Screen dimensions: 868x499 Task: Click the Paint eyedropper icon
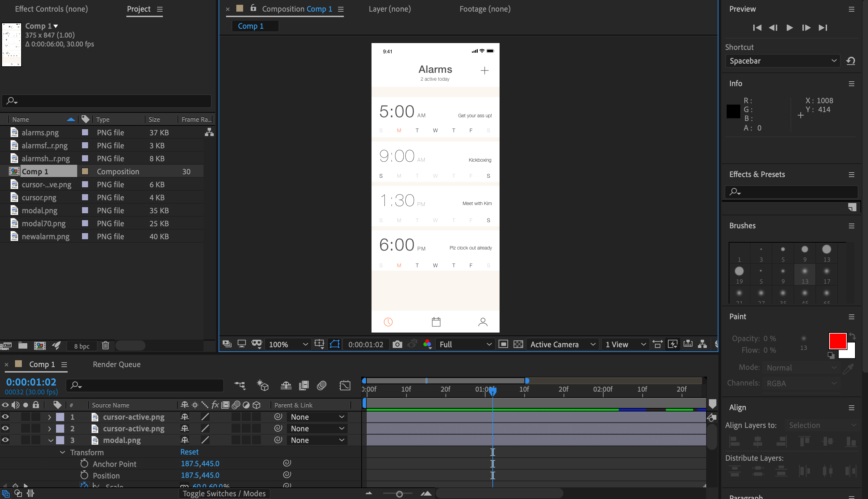848,368
